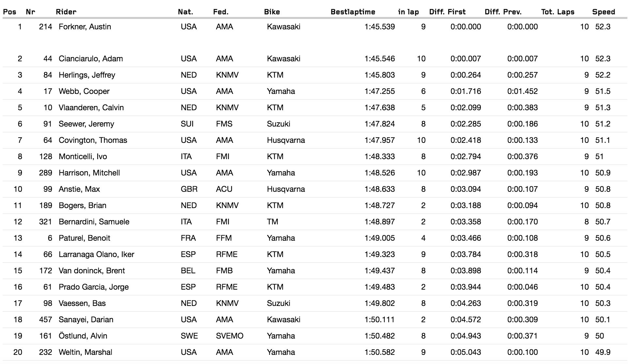
Task: Click the Bike column header
Action: click(x=272, y=12)
